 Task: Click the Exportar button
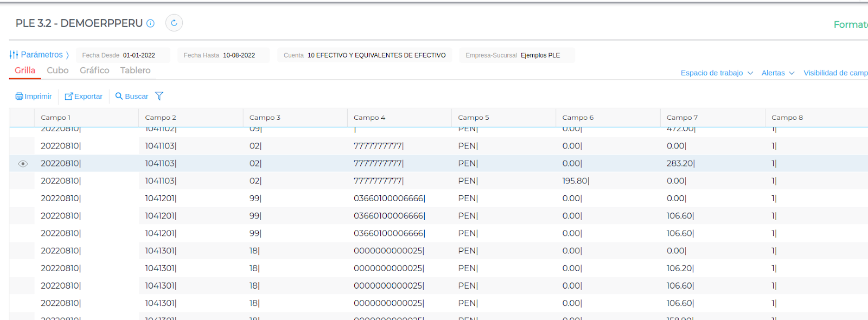[x=84, y=96]
